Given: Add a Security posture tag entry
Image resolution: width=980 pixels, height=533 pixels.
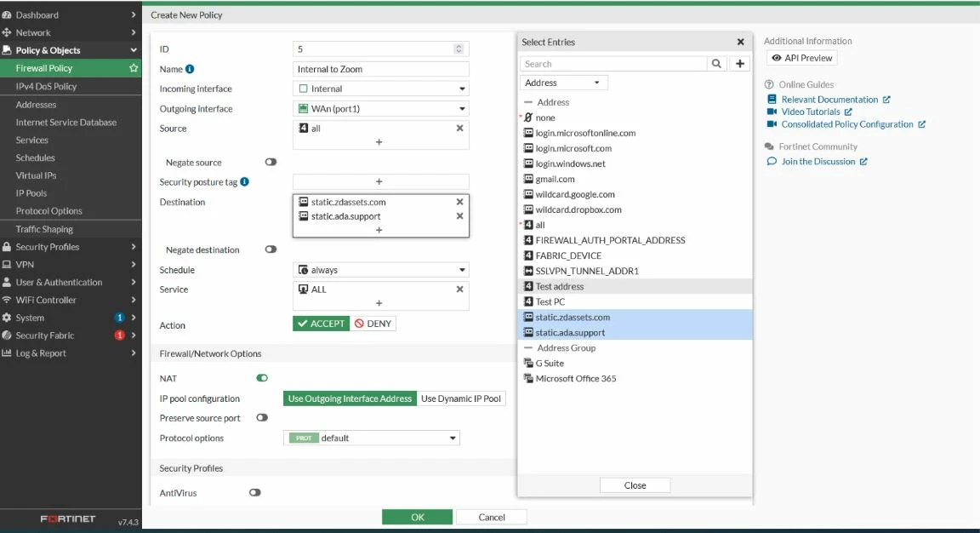Looking at the screenshot, I should (x=379, y=181).
